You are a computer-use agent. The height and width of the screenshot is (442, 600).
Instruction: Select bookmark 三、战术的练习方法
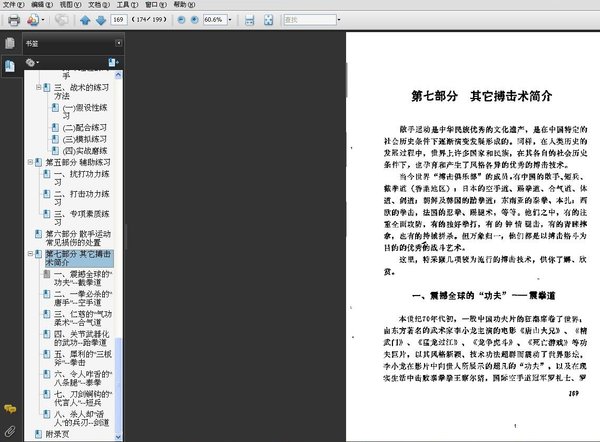tap(82, 91)
